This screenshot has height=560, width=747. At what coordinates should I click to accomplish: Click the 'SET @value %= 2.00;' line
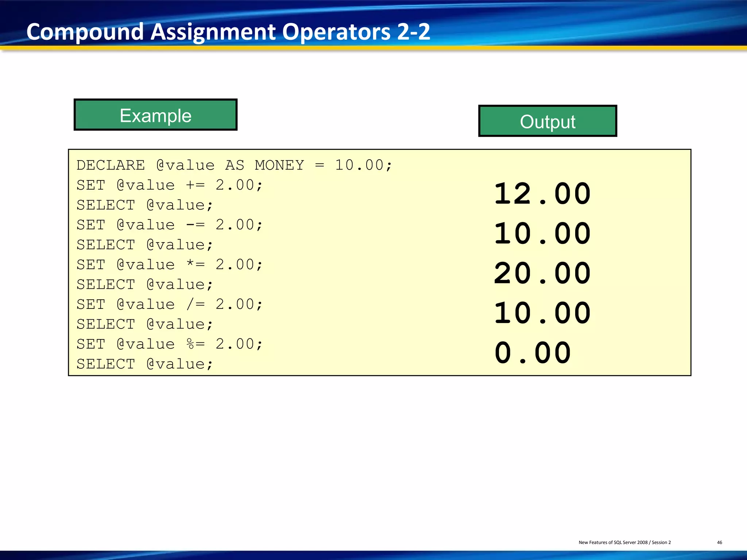tap(170, 344)
